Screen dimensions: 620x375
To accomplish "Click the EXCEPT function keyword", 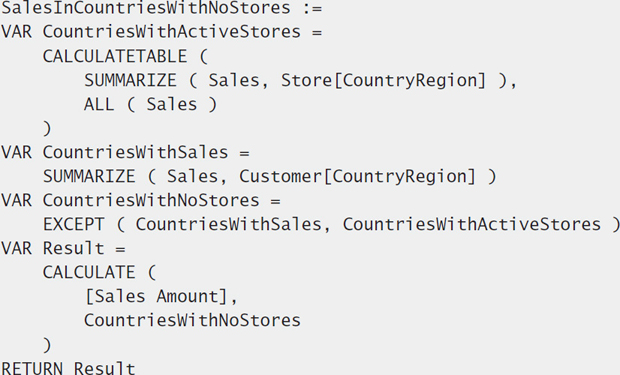I will coord(74,225).
